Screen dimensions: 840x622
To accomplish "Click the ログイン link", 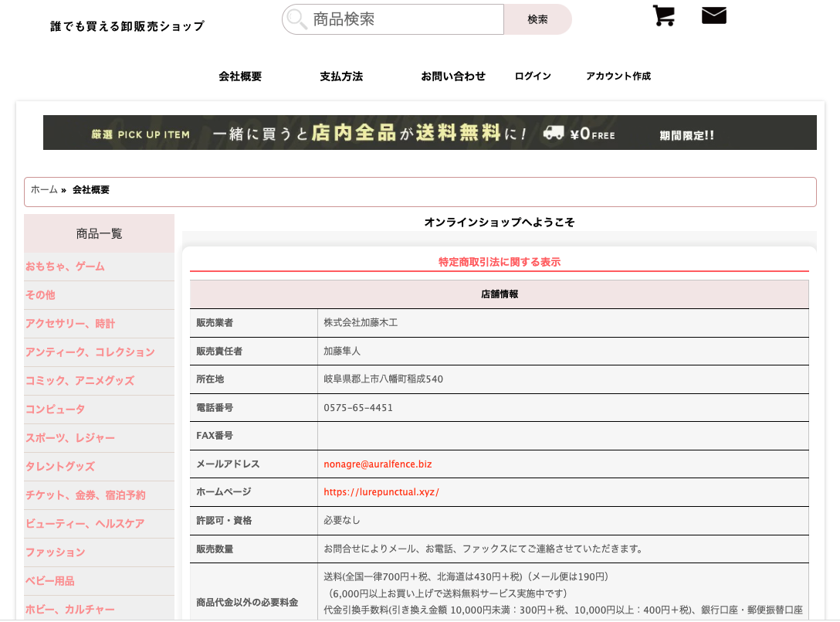I will point(533,76).
